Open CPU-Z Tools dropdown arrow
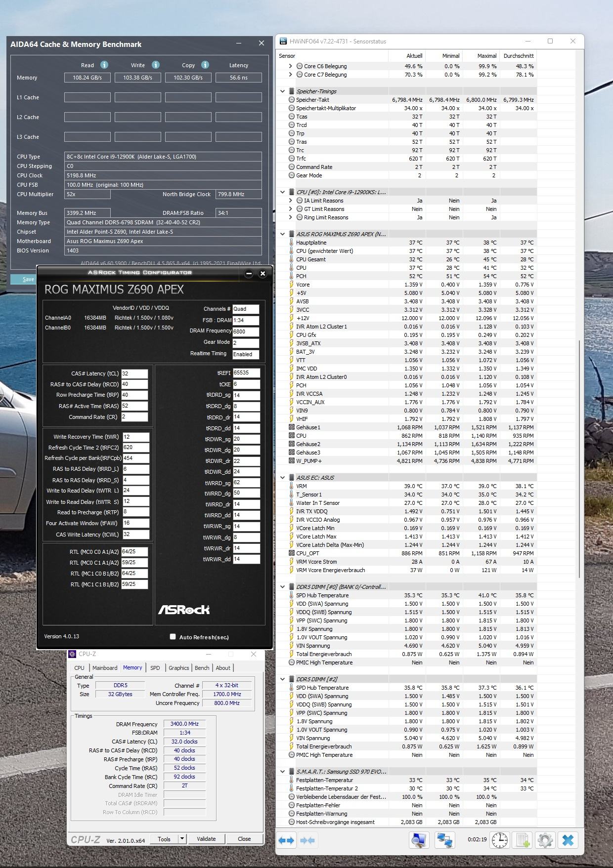 coord(182,839)
